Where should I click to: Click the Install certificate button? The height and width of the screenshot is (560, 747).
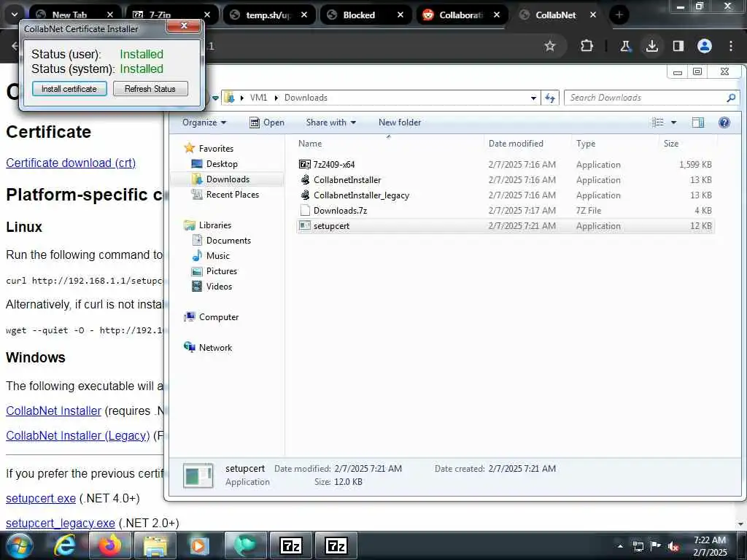[x=69, y=88]
